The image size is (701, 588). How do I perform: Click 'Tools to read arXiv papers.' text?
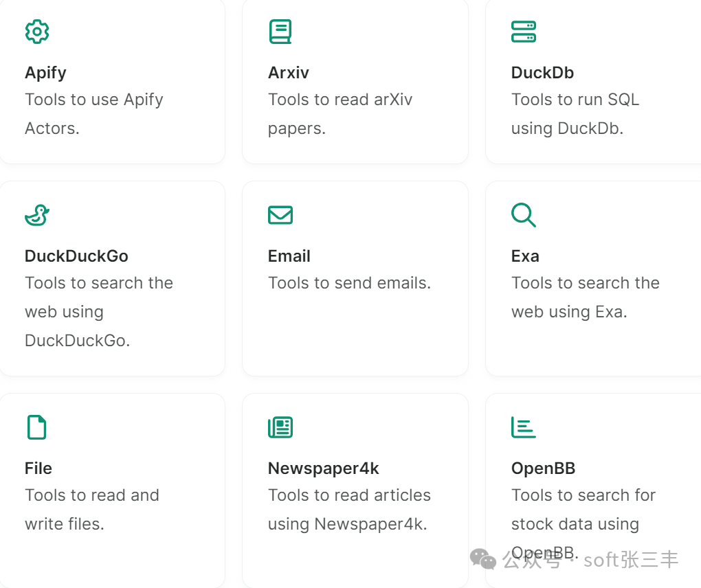click(340, 114)
